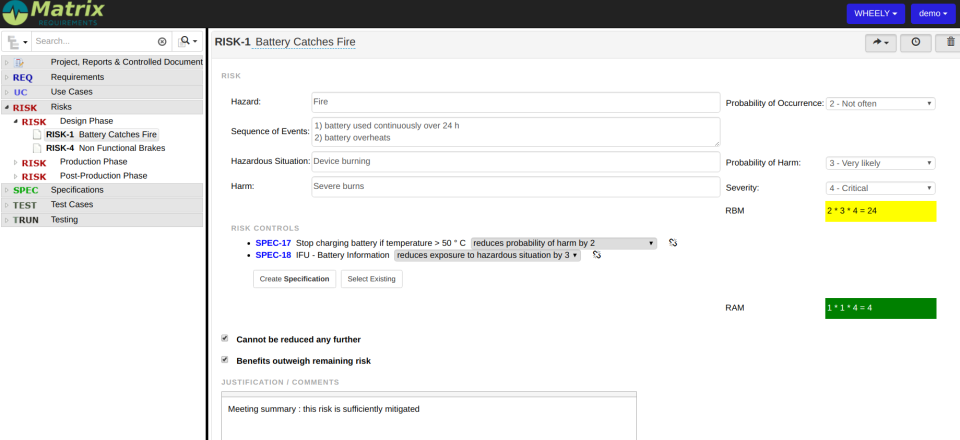Open the search filter magnifier menu
This screenshot has height=440, width=960.
tap(187, 42)
